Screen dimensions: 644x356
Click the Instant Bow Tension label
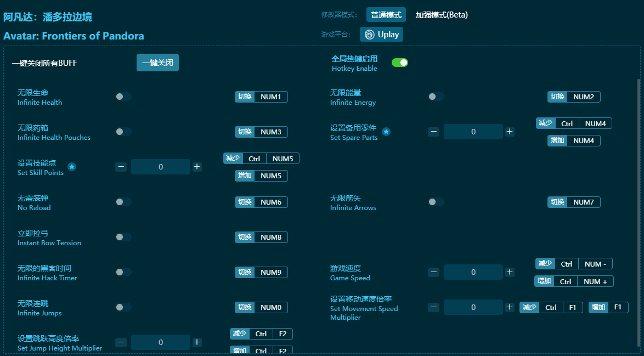click(x=49, y=243)
